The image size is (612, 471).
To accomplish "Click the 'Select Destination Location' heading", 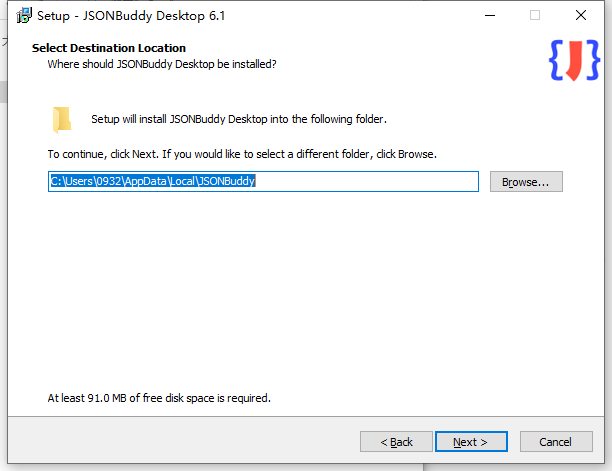I will click(109, 48).
